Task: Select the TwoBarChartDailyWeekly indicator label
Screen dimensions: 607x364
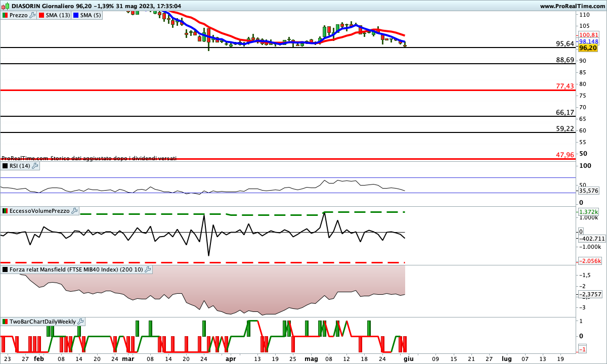Action: pos(43,321)
